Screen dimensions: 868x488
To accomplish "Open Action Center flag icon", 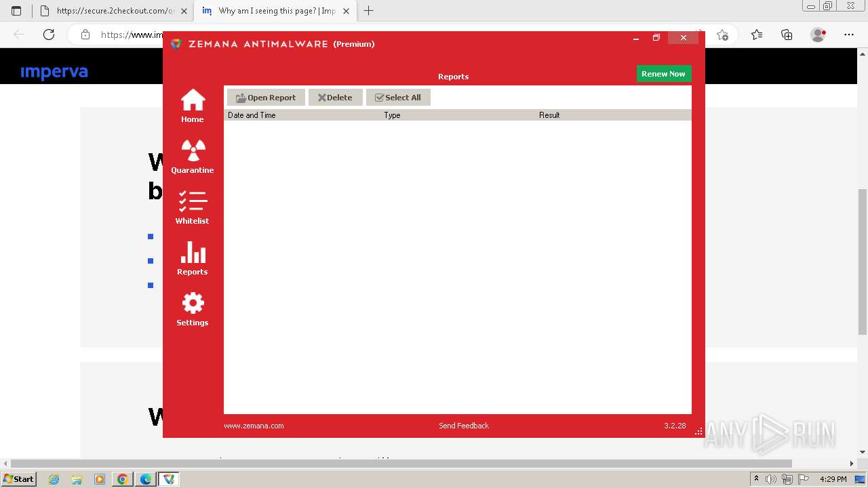I will tap(802, 479).
